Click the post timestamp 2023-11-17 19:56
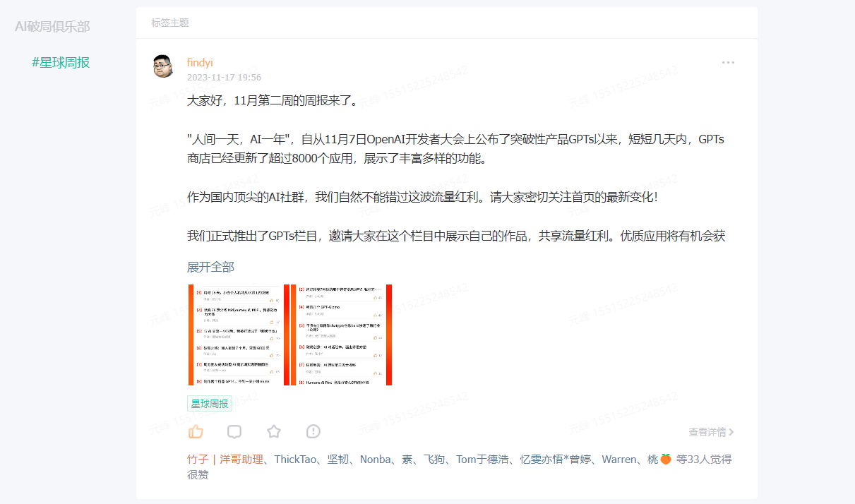The image size is (855, 504). point(224,78)
